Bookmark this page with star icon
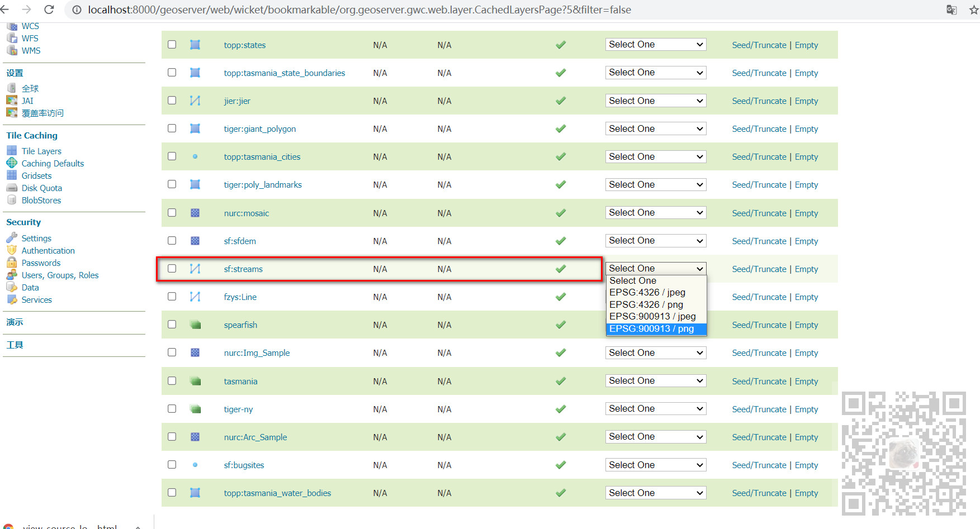 click(974, 9)
